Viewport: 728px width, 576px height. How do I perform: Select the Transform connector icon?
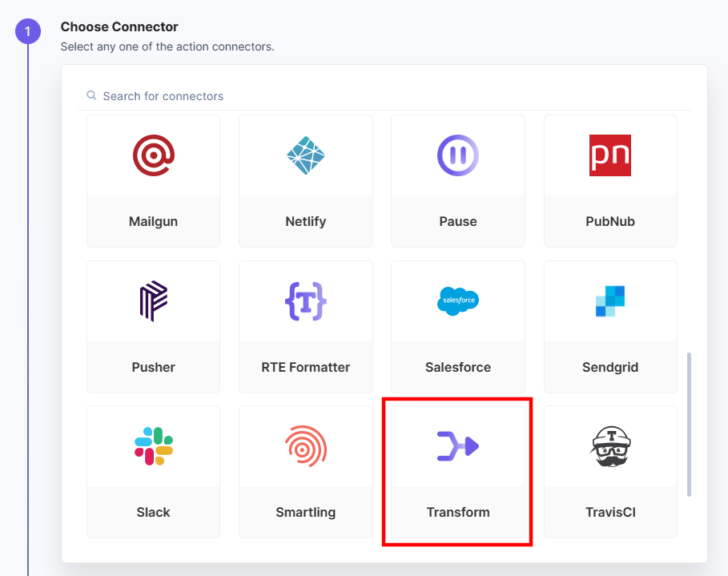458,446
